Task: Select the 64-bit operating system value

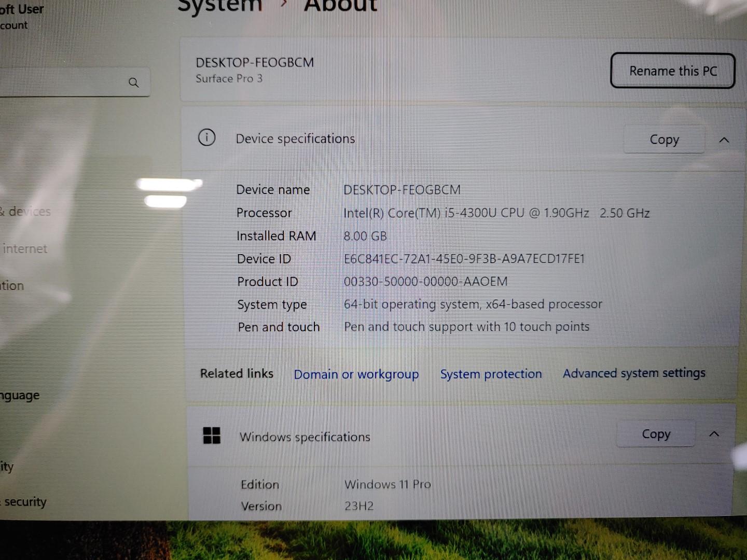Action: pyautogui.click(x=473, y=304)
